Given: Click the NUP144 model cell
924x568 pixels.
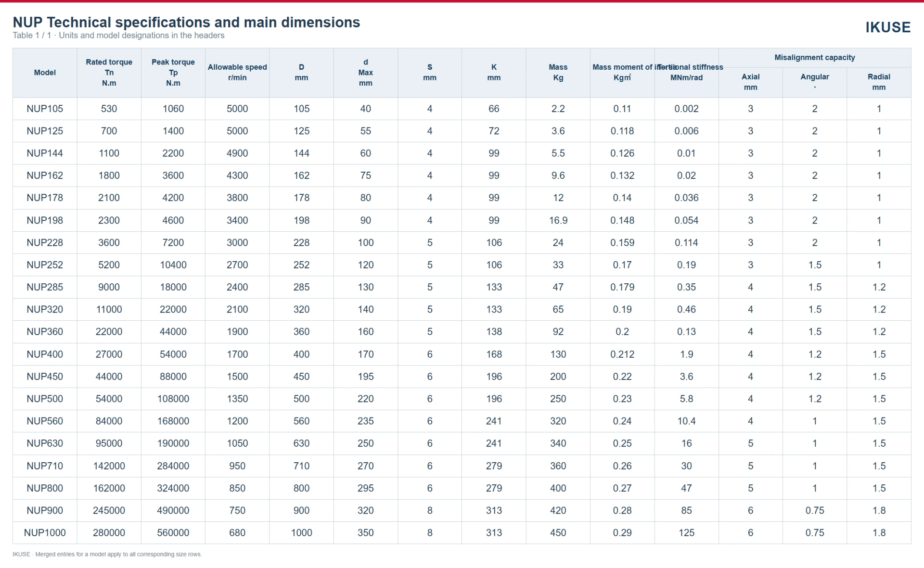Looking at the screenshot, I should (x=45, y=153).
